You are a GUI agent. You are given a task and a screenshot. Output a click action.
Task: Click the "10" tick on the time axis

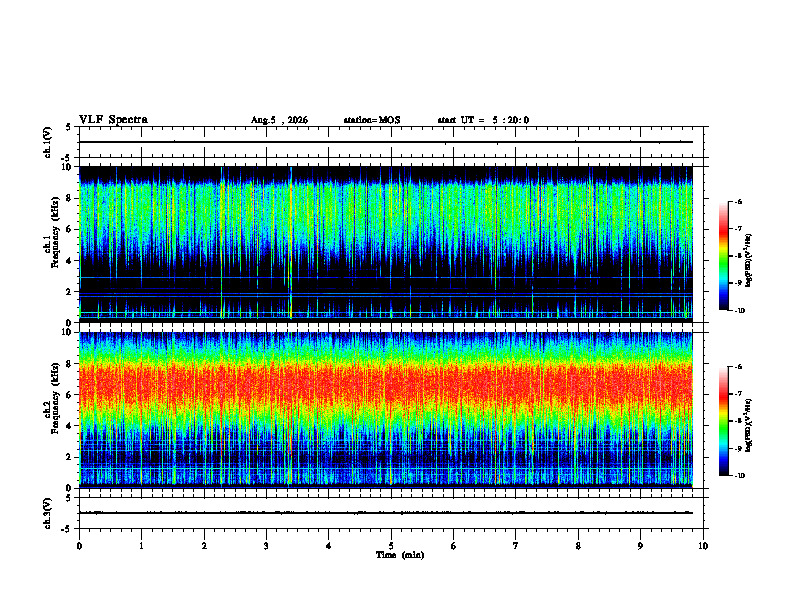point(703,546)
